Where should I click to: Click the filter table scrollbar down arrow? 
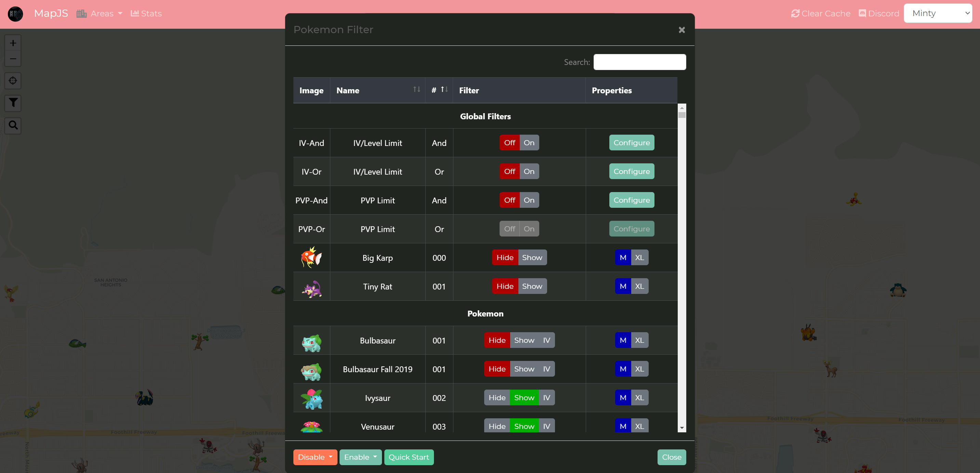click(x=682, y=428)
